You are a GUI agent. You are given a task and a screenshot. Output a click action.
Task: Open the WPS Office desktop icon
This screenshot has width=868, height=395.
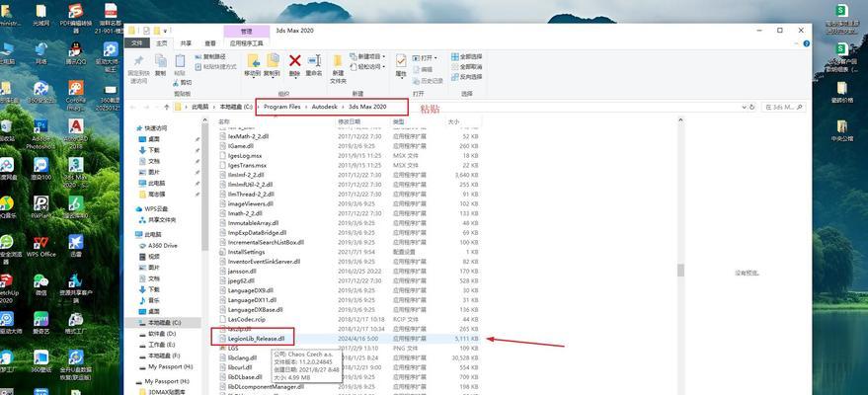[40, 247]
